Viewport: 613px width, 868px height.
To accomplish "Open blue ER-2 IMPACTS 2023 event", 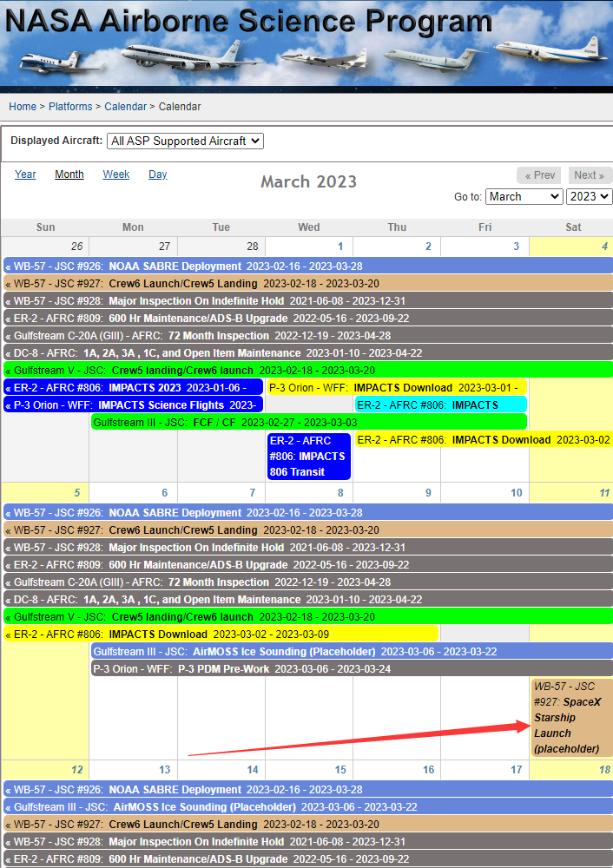I will tap(133, 387).
